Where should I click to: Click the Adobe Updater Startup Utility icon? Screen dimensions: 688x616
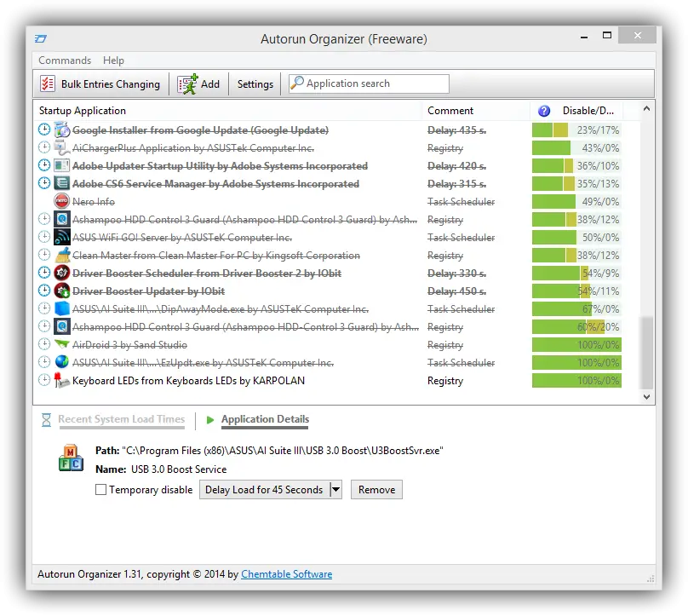click(x=62, y=165)
